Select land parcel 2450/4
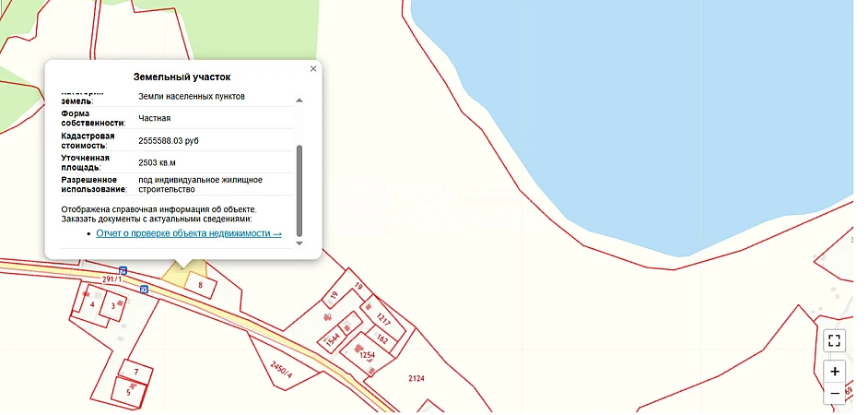868x415 pixels. coord(280,369)
